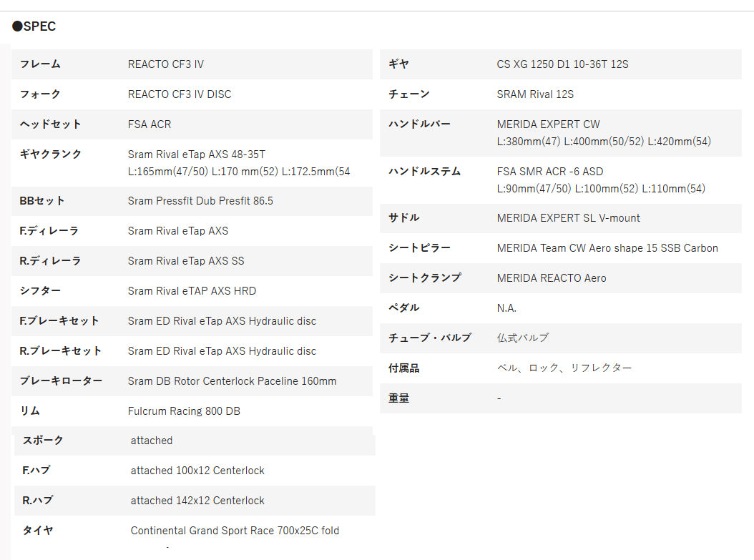The width and height of the screenshot is (754, 560).
Task: Click the MERIDA REACTO Aero seat clamp value
Action: click(551, 278)
